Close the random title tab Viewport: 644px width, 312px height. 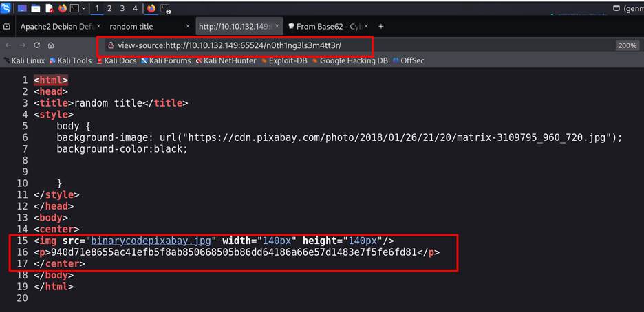click(x=187, y=26)
